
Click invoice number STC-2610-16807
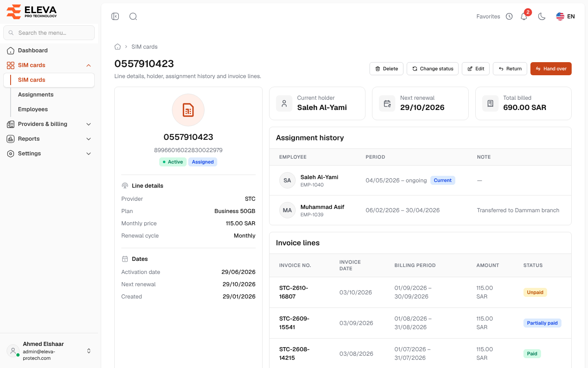point(294,292)
